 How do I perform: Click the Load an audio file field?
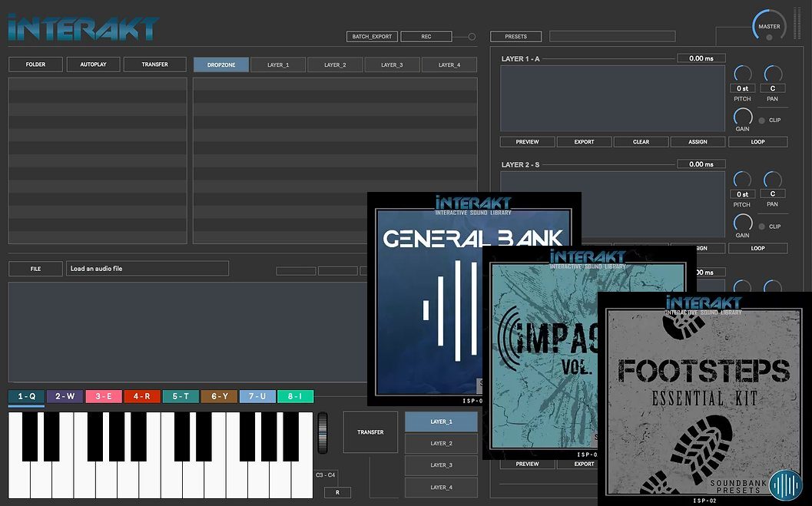147,268
